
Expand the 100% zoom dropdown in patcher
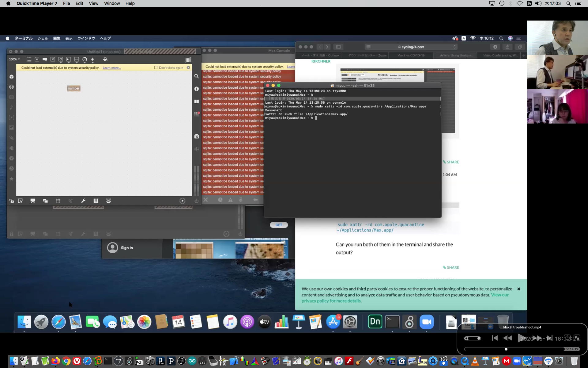click(x=14, y=59)
